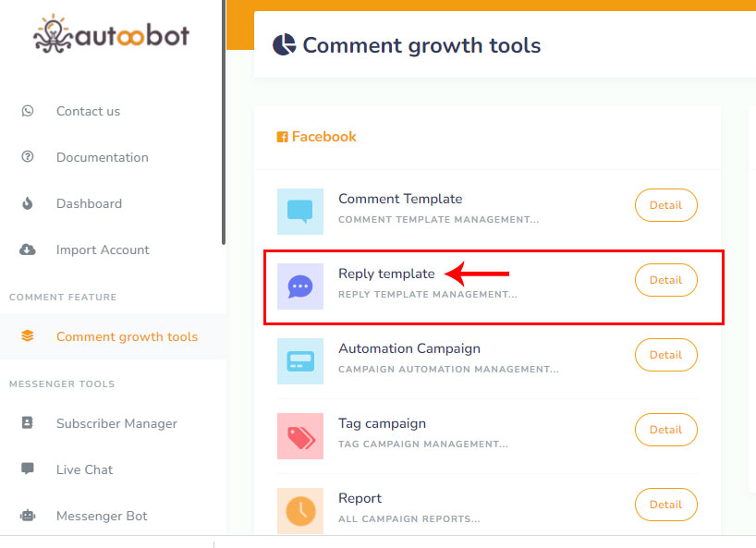Select Subscriber Manager in the sidebar

coord(116,423)
